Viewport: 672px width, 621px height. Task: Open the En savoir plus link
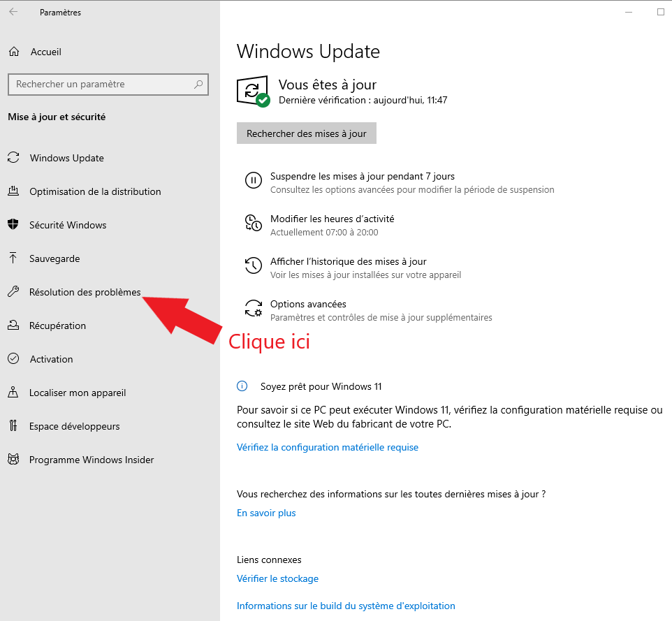tap(266, 513)
